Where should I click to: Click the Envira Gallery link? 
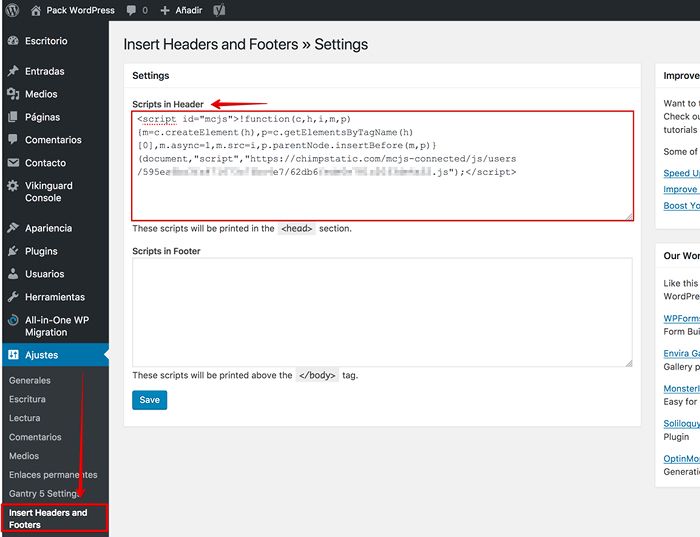pyautogui.click(x=681, y=353)
